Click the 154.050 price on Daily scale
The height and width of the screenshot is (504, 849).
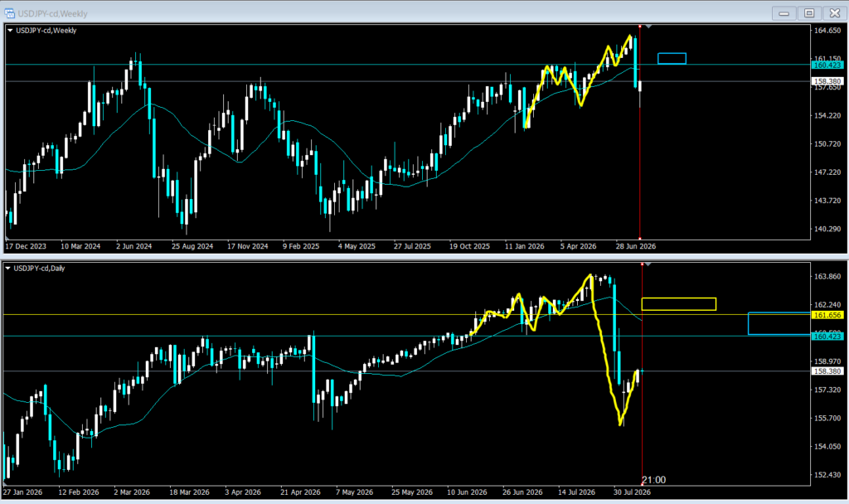[827, 447]
